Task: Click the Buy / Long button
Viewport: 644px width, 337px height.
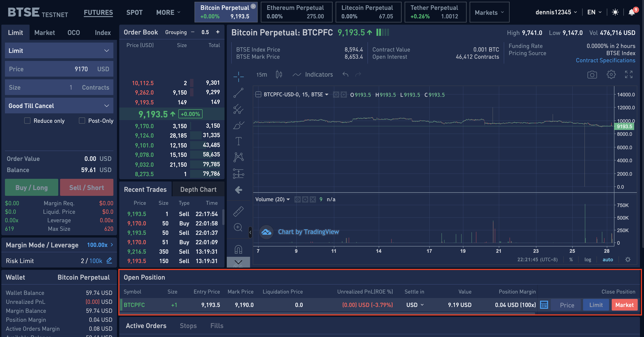Action: click(x=32, y=188)
